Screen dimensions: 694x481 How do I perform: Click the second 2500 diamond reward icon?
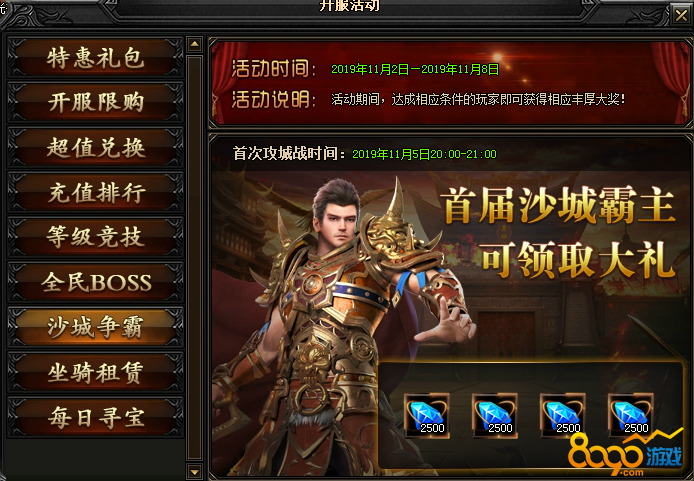coord(495,416)
